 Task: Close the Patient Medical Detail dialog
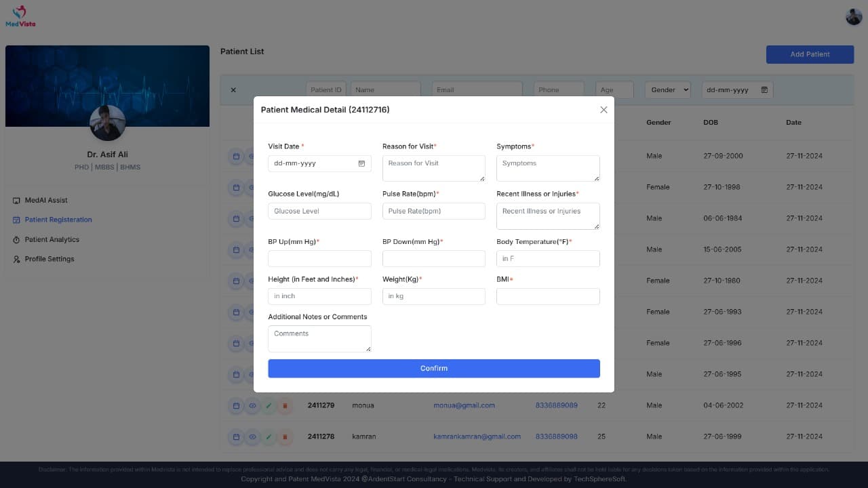[x=604, y=110]
